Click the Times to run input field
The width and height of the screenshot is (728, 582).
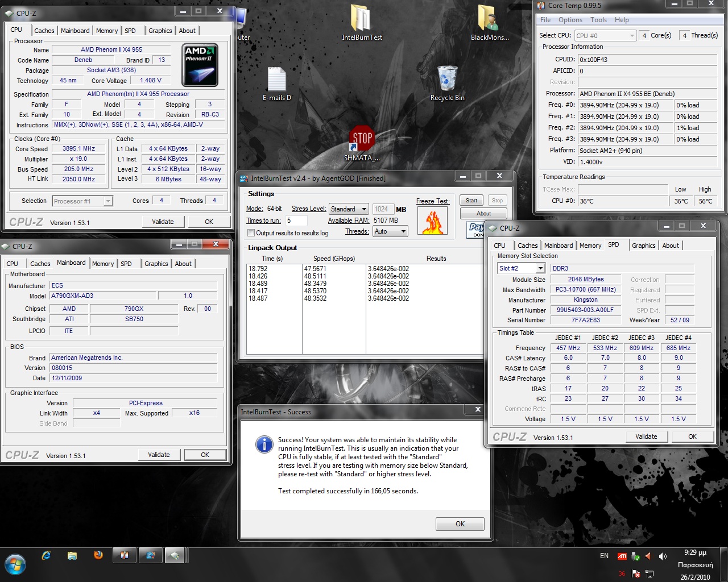point(296,221)
